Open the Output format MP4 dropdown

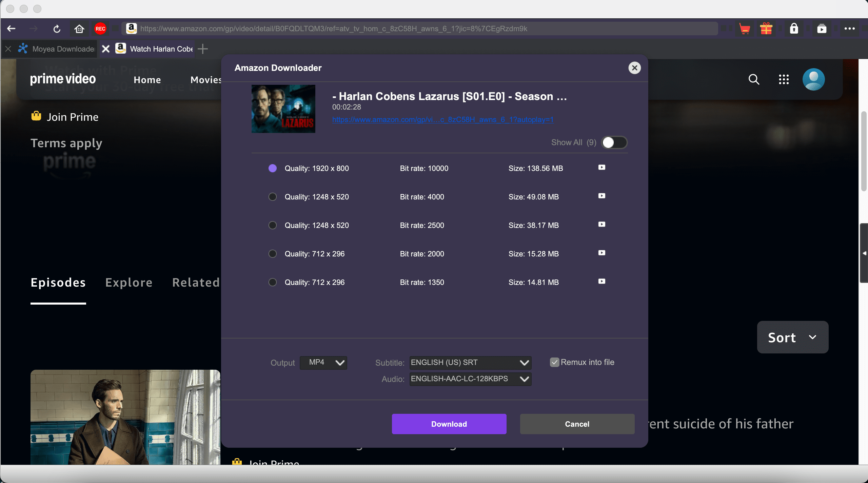coord(323,363)
